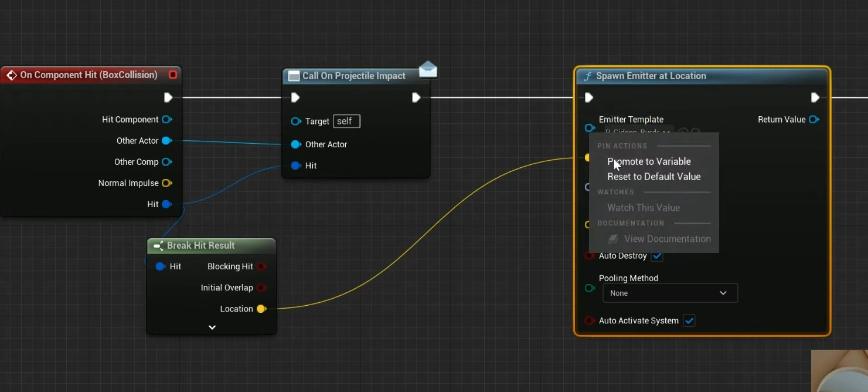The height and width of the screenshot is (392, 868).
Task: Click View Documentation menu entry
Action: tap(667, 239)
